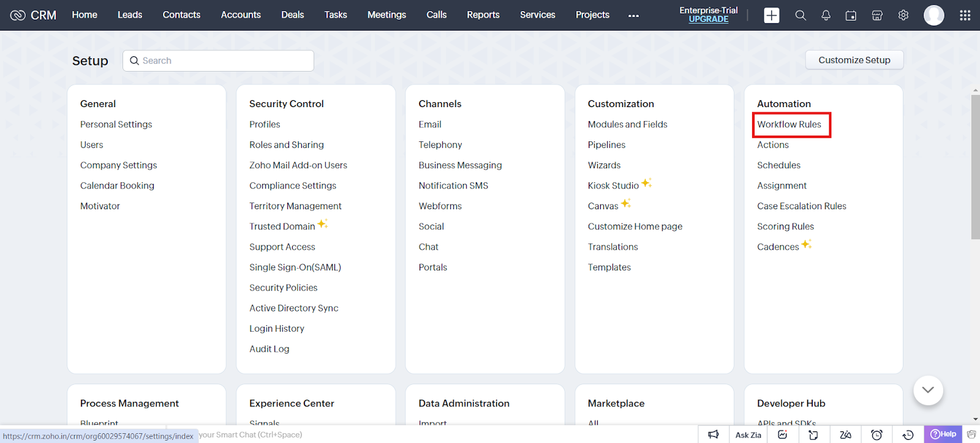Image resolution: width=980 pixels, height=443 pixels.
Task: Open Profiles under Security Control
Action: pos(265,124)
